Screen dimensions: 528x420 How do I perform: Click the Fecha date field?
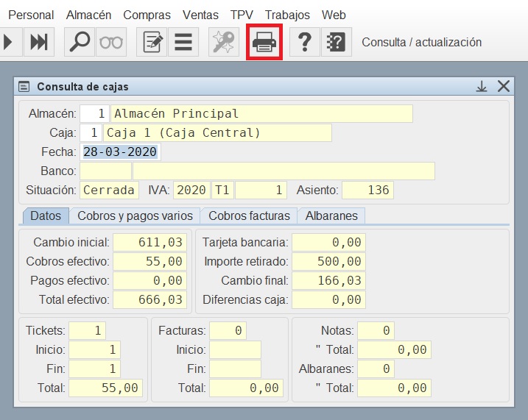[119, 152]
